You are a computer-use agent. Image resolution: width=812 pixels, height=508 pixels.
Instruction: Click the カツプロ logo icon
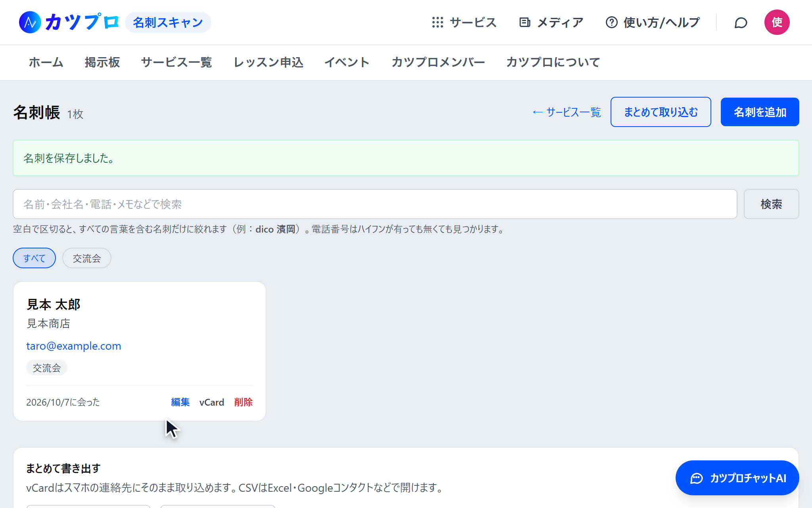(30, 22)
